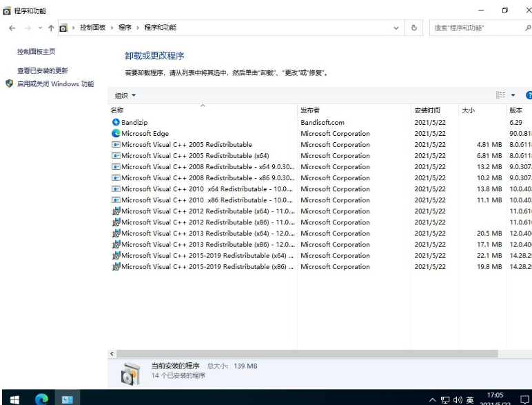The height and width of the screenshot is (405, 532).
Task: Click icon of Visual C++ 2012 (x64) row
Action: (116, 211)
